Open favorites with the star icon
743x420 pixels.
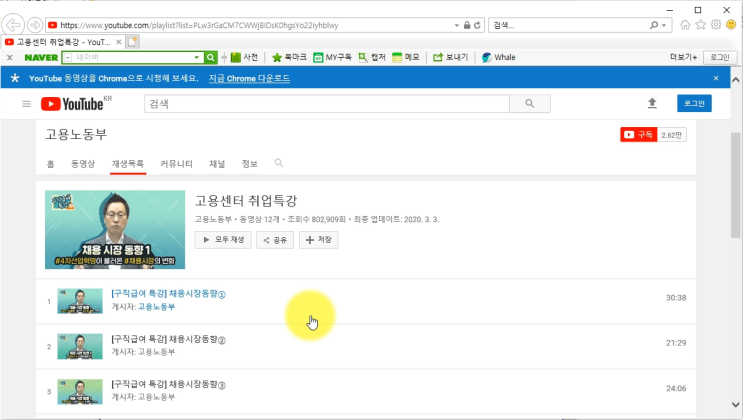pos(700,25)
